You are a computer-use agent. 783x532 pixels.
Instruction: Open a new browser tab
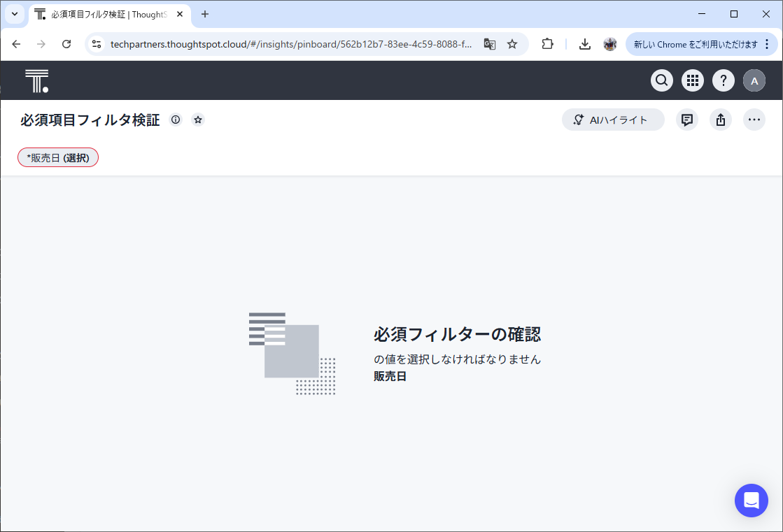point(205,14)
